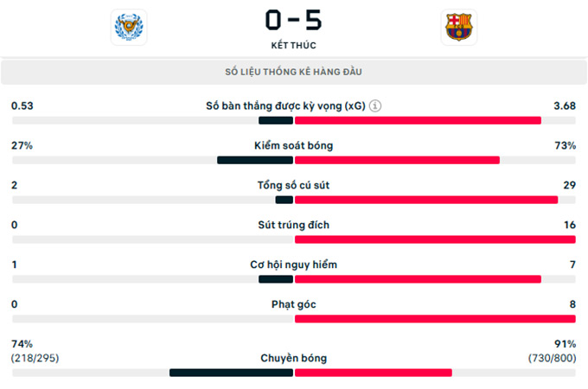This screenshot has height=389, width=588.
Task: Click the red 73% possession bar
Action: point(397,161)
